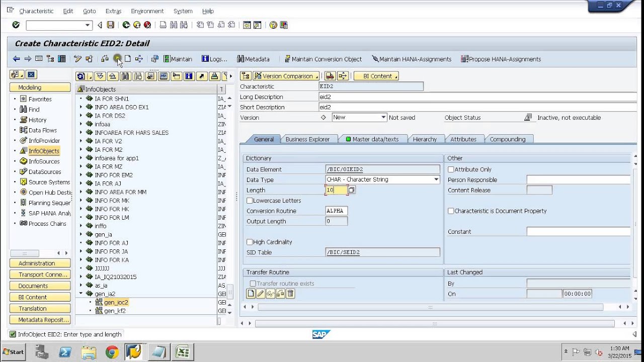This screenshot has height=362, width=644.
Task: Toggle Characteristic is Document Property checkbox
Action: (x=451, y=211)
